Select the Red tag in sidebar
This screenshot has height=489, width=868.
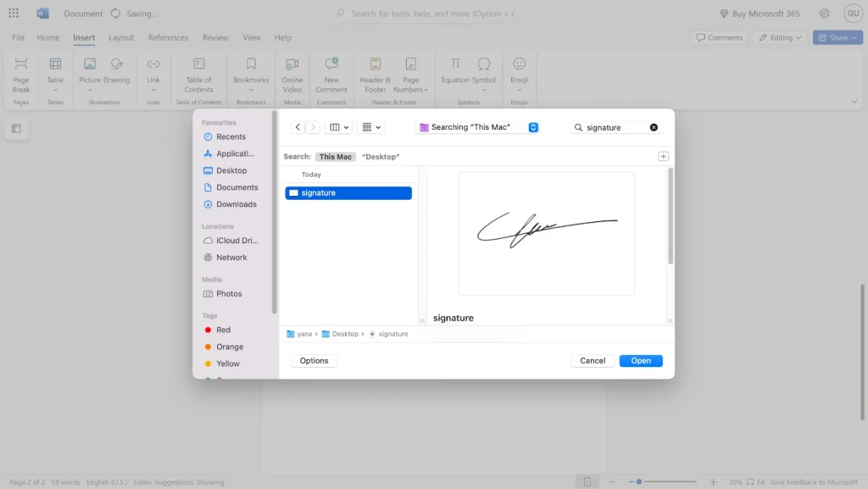(223, 330)
